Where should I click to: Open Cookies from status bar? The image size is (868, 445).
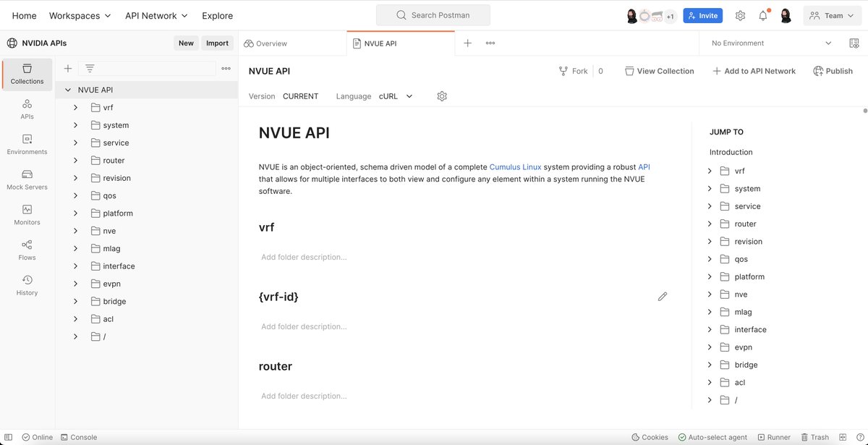click(x=650, y=437)
